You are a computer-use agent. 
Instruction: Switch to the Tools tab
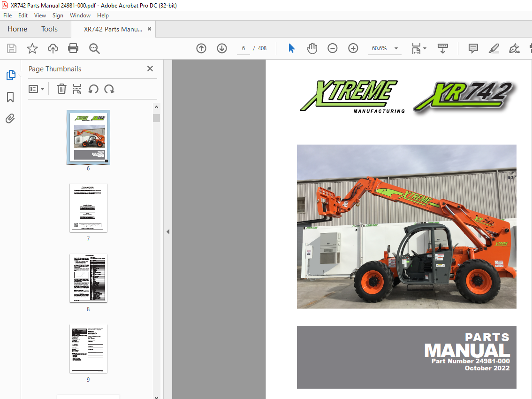[x=50, y=29]
